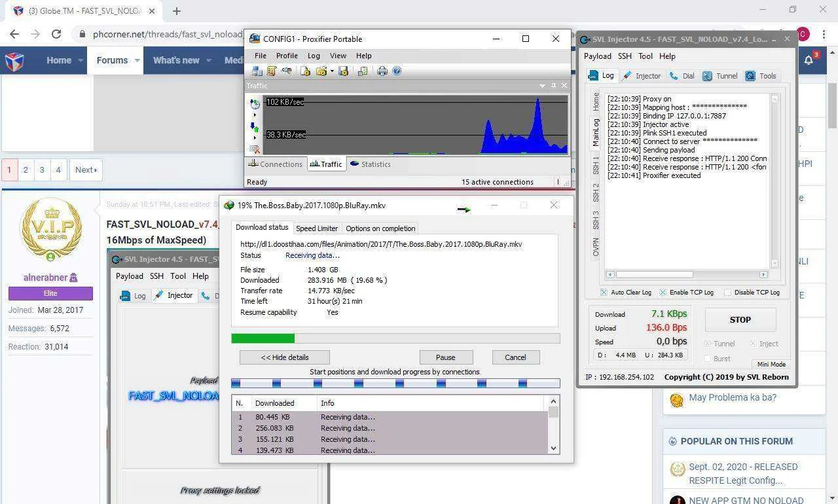The width and height of the screenshot is (838, 504).
Task: Click Next page link in thread pagination
Action: pos(86,170)
